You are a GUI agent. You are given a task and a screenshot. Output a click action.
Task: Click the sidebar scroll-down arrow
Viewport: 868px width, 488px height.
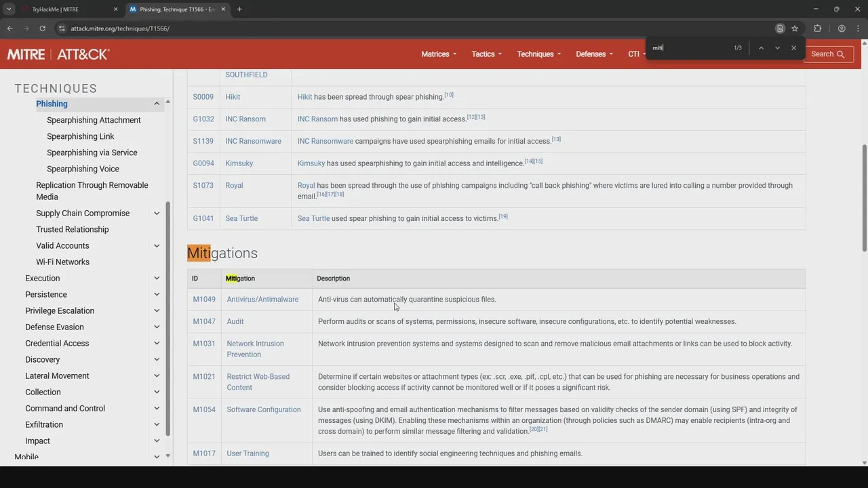(x=167, y=456)
